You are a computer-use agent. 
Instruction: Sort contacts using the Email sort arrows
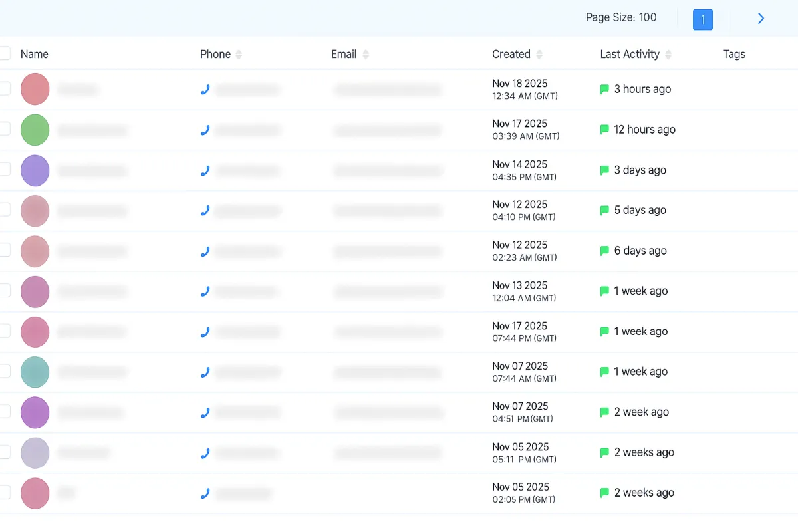pos(366,55)
